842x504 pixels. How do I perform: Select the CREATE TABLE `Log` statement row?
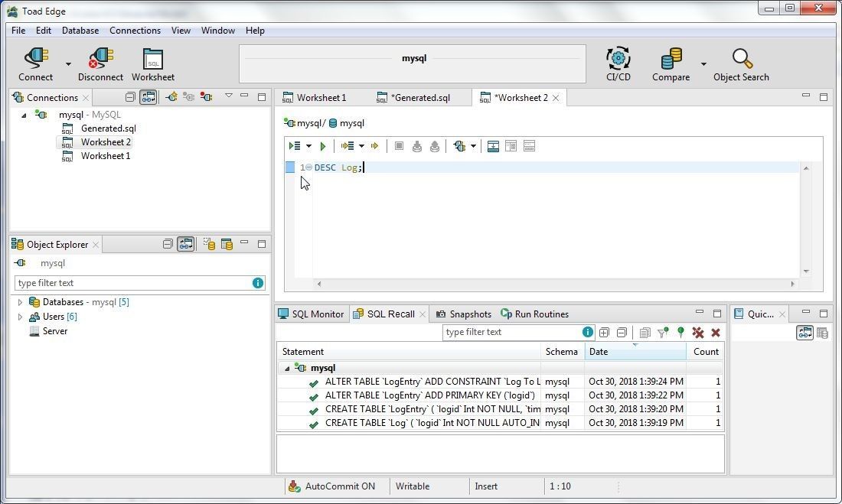tap(501, 423)
